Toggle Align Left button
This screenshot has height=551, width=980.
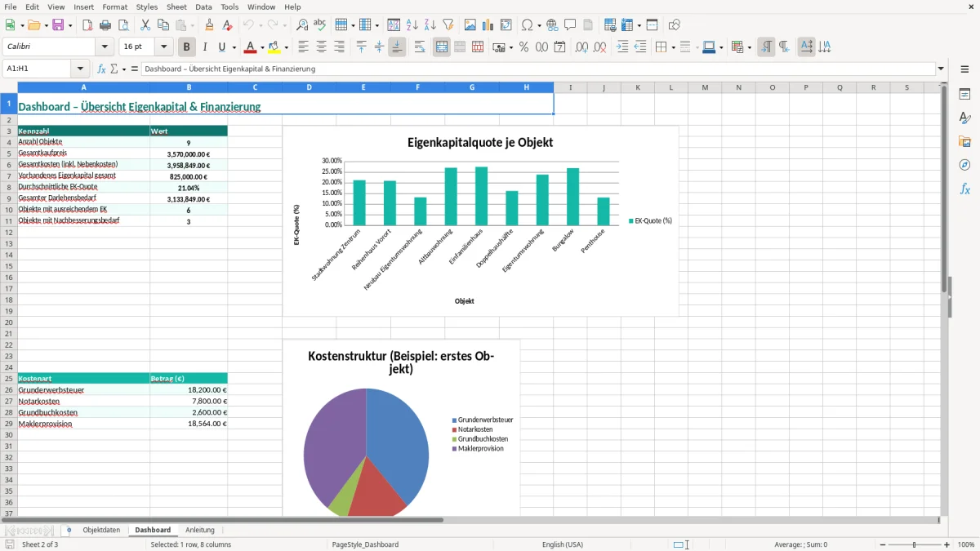point(303,47)
